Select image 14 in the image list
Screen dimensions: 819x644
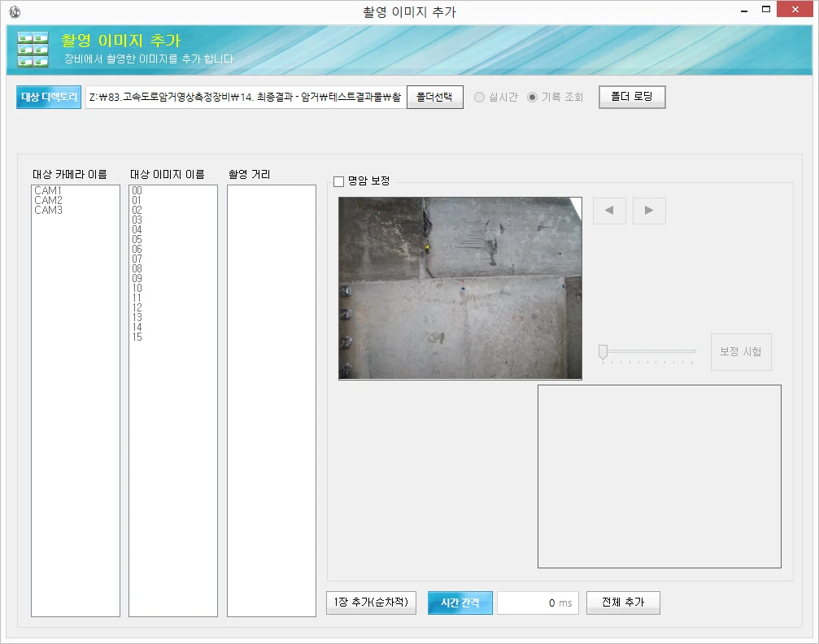[x=137, y=327]
